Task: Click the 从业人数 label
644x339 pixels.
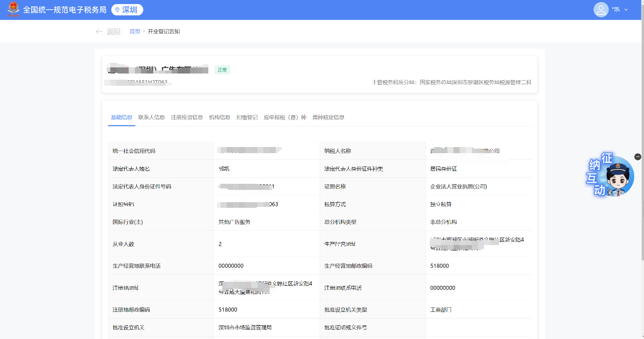Action: (x=123, y=244)
